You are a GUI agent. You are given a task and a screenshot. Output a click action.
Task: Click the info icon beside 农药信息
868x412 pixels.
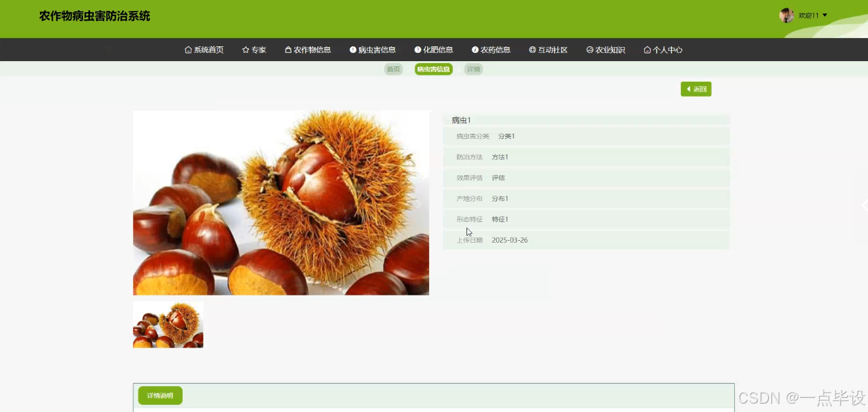coord(474,50)
